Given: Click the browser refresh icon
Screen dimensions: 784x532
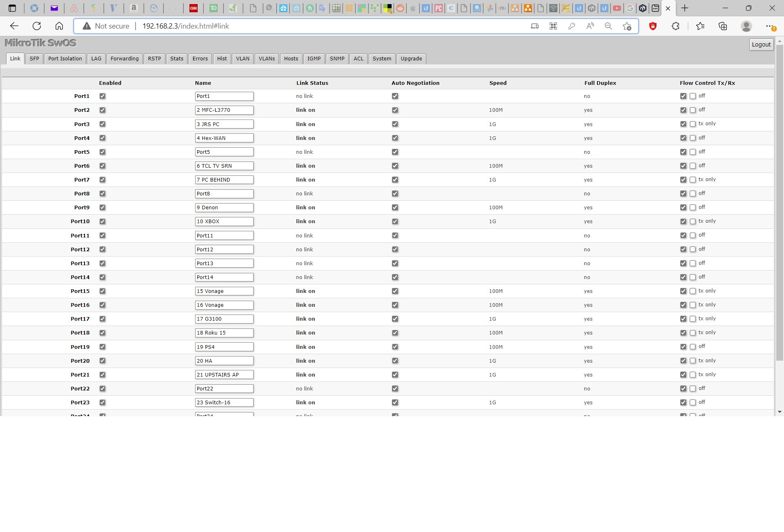Looking at the screenshot, I should click(37, 26).
